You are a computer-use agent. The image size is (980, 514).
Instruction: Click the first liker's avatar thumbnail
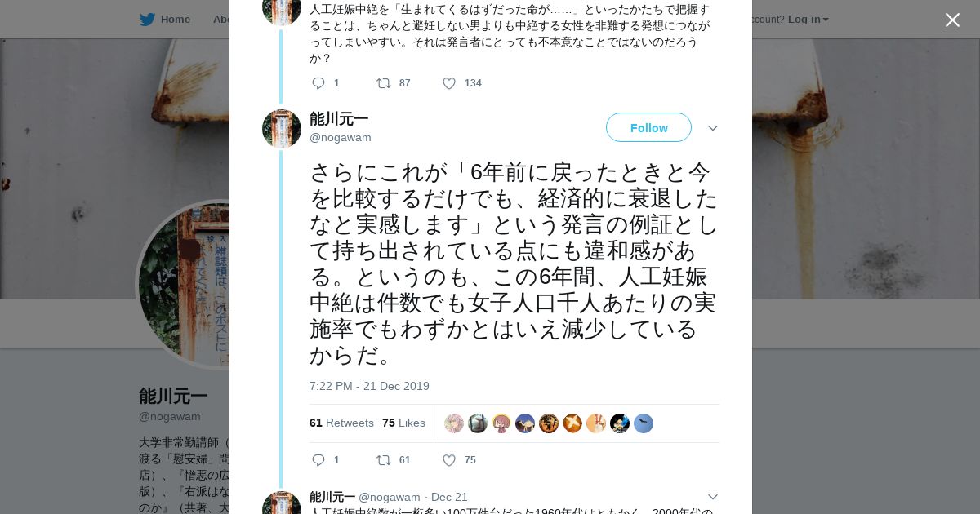point(454,423)
